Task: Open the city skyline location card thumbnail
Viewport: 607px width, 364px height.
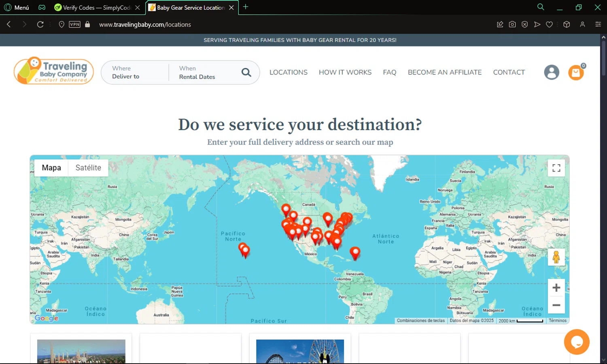Action: (x=81, y=351)
